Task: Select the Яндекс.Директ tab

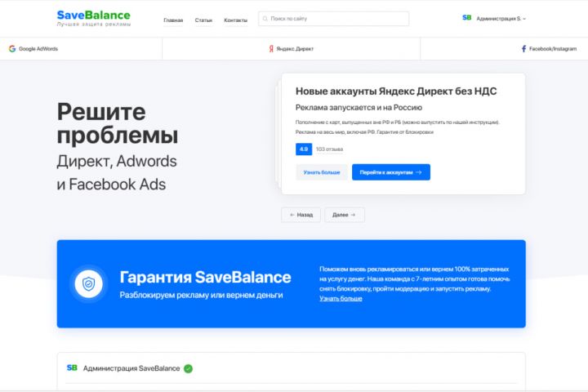Action: coord(291,49)
